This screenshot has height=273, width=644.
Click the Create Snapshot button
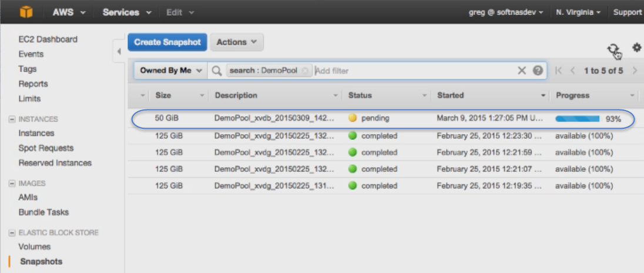point(167,42)
